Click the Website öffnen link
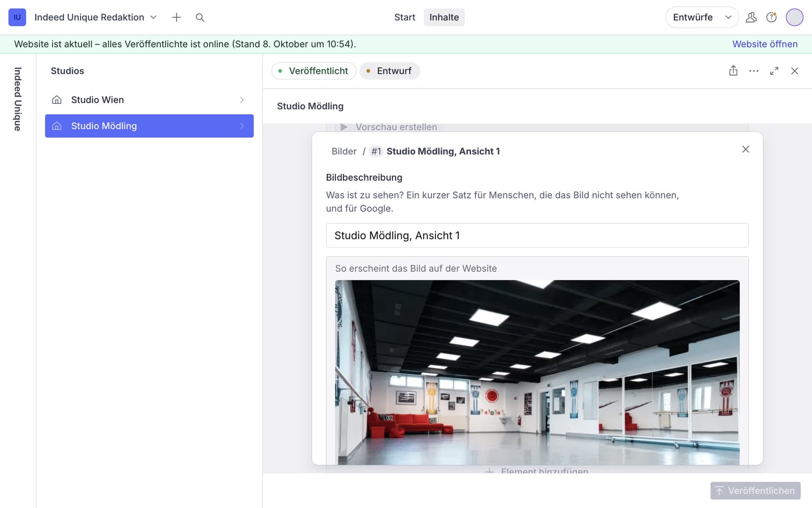812x508 pixels. pos(765,44)
